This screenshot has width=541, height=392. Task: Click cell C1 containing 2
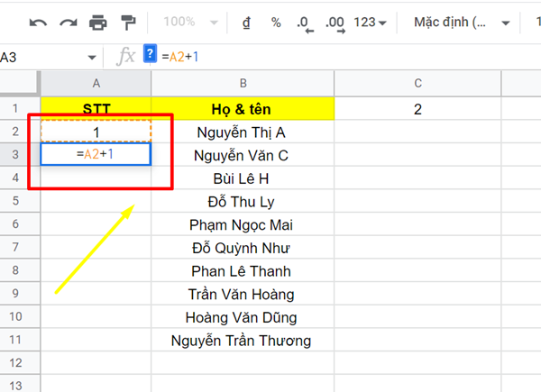point(417,109)
